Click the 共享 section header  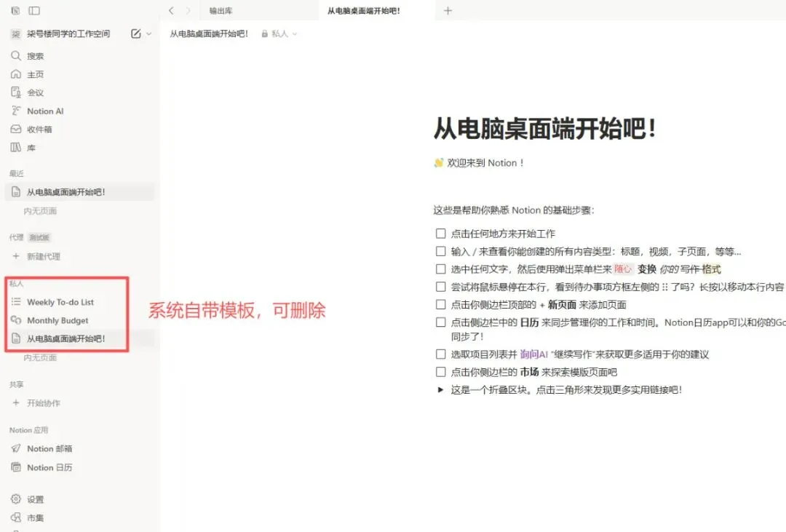pyautogui.click(x=17, y=384)
